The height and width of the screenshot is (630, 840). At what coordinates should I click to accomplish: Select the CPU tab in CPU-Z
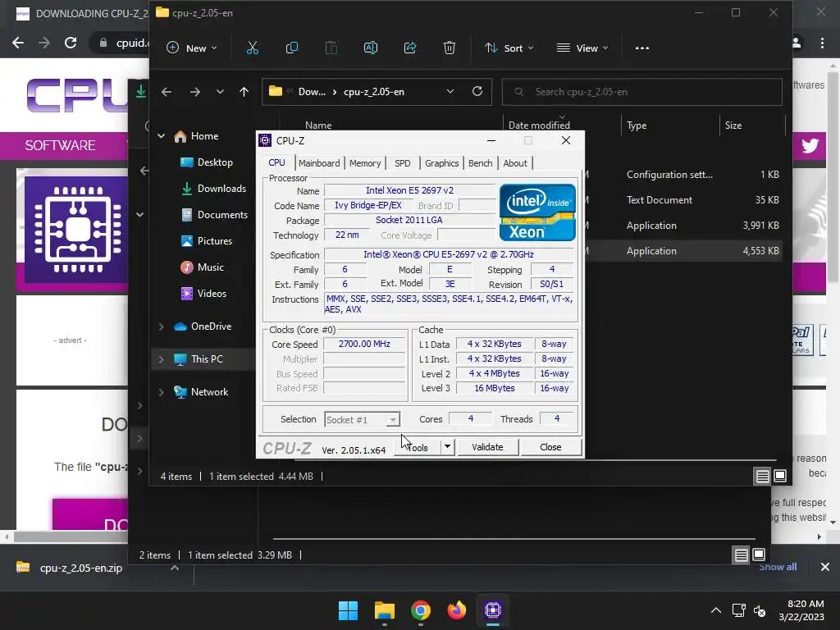click(277, 163)
